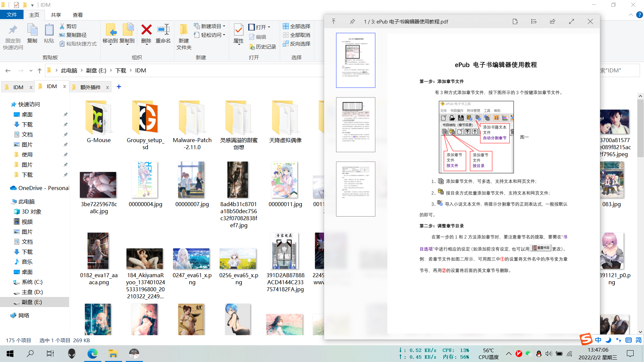Expand the Open button dropdown arrow
This screenshot has height=362, width=644.
pyautogui.click(x=269, y=27)
